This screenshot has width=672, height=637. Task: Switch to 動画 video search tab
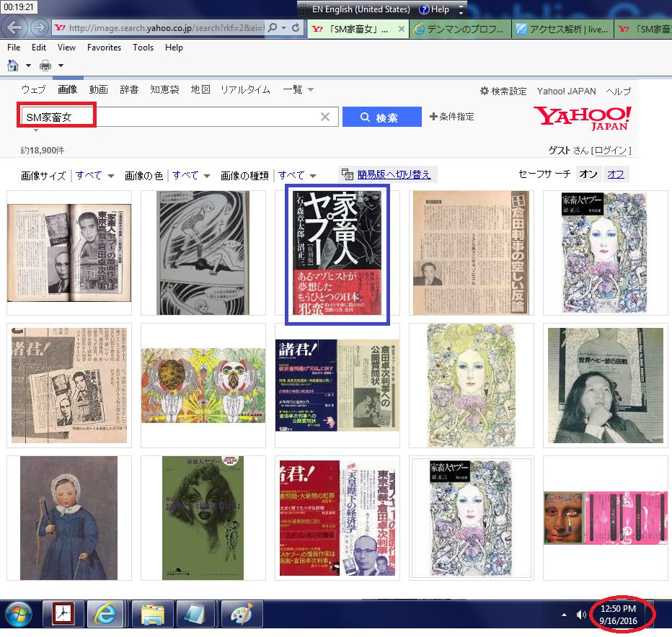click(98, 89)
